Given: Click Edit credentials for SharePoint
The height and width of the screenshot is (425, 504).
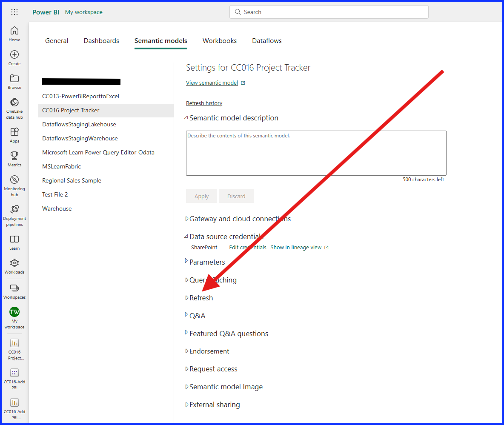Looking at the screenshot, I should point(247,248).
